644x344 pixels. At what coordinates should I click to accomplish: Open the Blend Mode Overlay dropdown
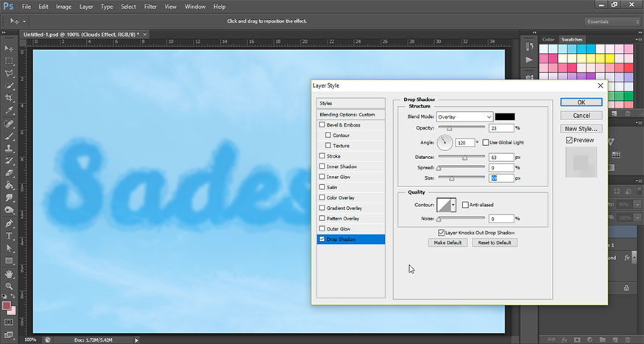point(464,116)
